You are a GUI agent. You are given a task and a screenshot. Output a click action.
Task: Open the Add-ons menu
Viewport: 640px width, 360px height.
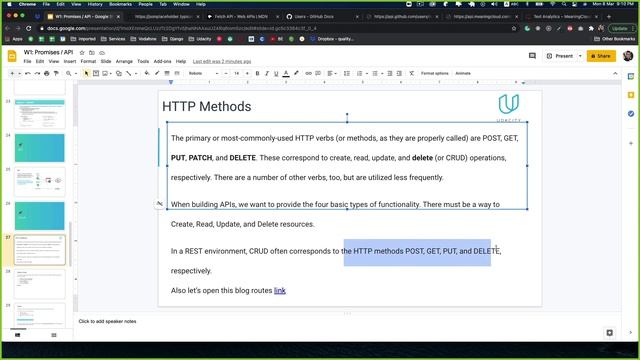point(162,62)
